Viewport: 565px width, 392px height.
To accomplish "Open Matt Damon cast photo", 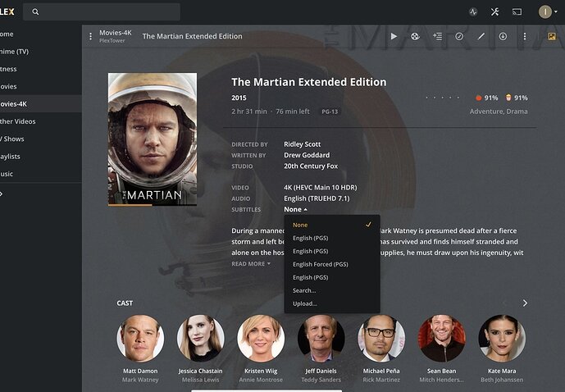I will point(140,339).
